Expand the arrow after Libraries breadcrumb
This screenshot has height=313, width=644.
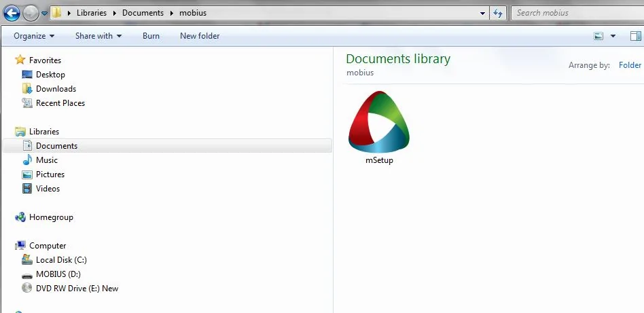tap(115, 13)
